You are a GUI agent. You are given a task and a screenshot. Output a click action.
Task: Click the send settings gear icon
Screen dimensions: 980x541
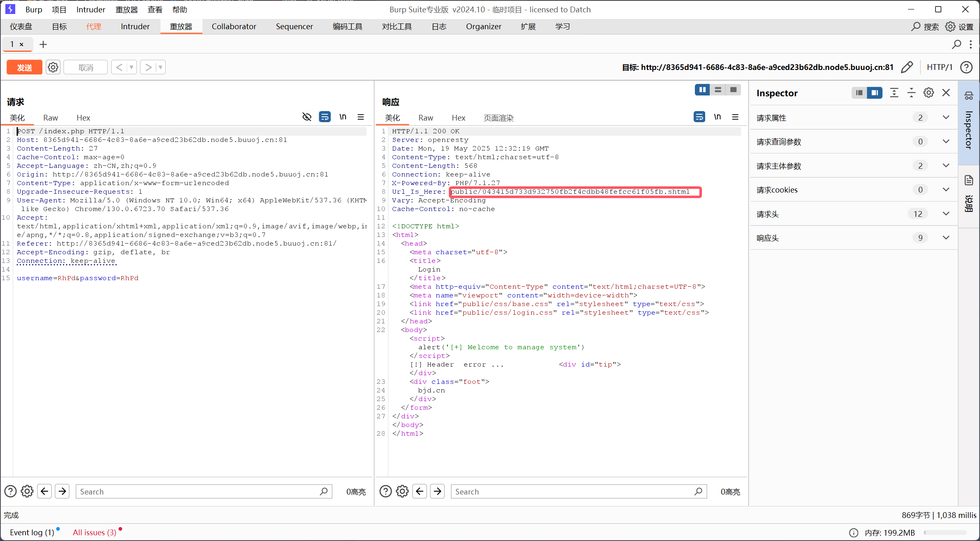pos(53,67)
